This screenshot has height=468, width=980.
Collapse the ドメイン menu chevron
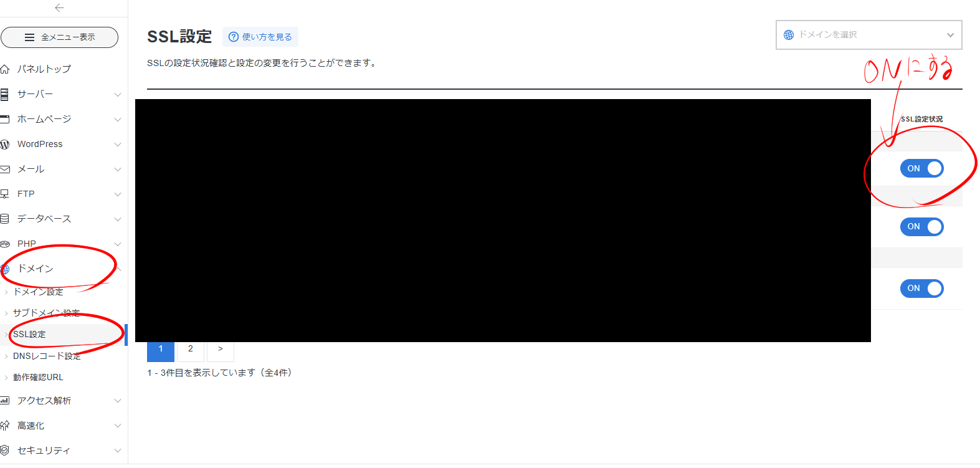118,269
